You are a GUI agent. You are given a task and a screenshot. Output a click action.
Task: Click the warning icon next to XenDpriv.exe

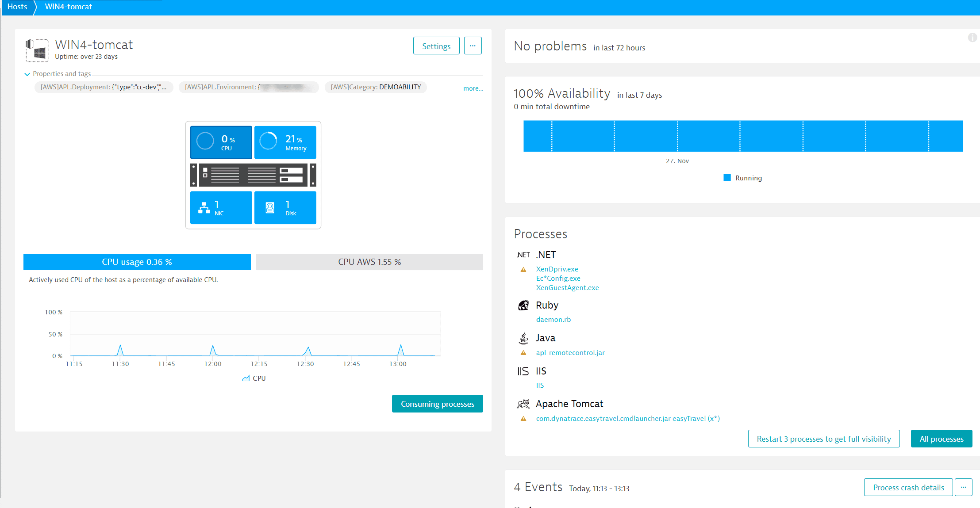pos(523,269)
